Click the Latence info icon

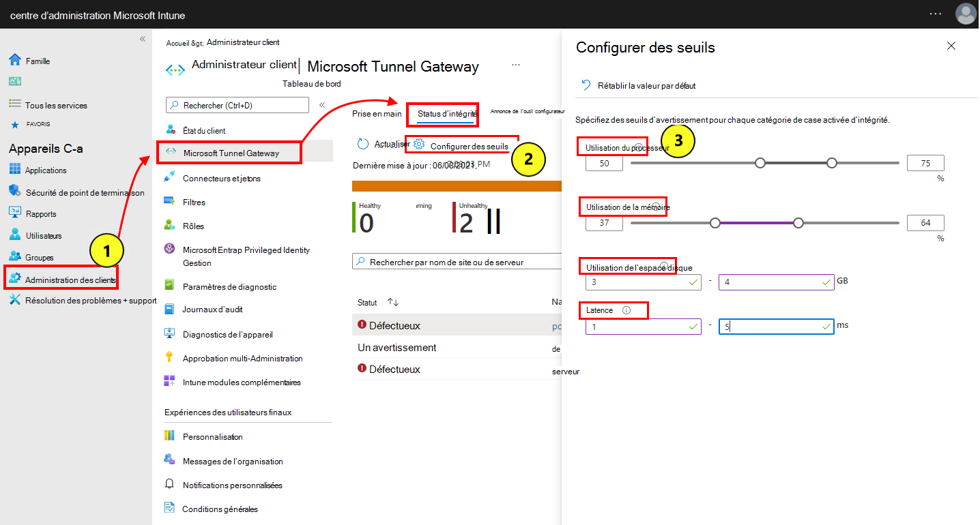tap(626, 310)
